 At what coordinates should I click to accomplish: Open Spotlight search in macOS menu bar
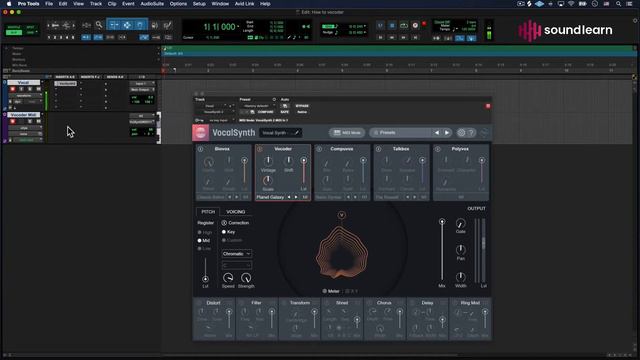[x=618, y=4]
